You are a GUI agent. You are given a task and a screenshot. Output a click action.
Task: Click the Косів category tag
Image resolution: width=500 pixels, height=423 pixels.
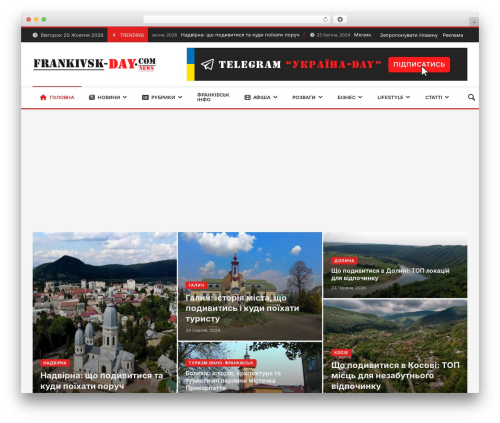341,353
